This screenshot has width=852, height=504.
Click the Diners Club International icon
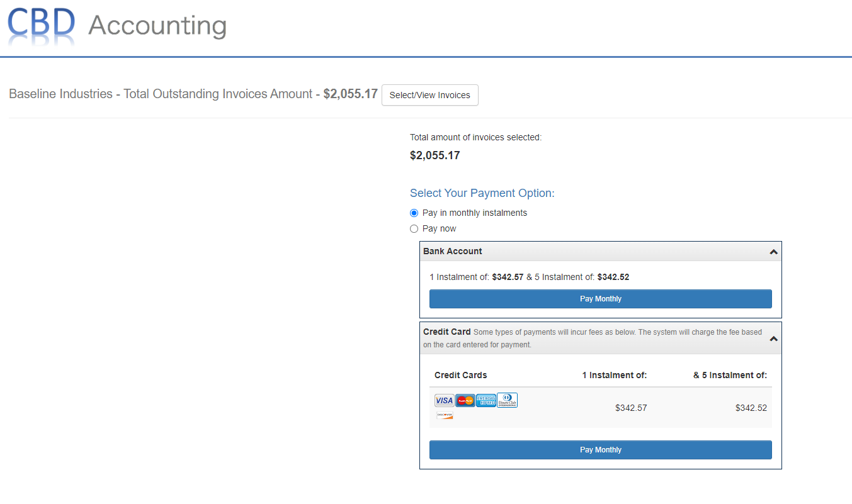tap(507, 400)
